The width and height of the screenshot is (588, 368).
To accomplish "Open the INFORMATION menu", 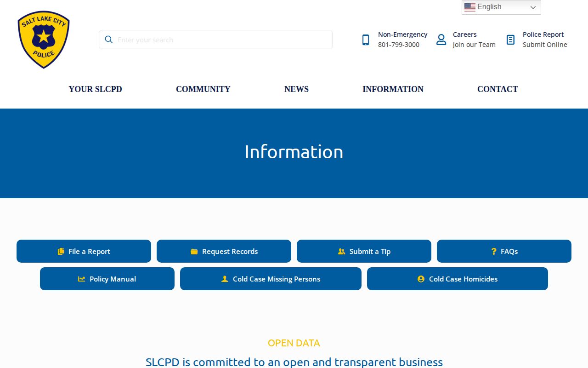I will click(393, 89).
